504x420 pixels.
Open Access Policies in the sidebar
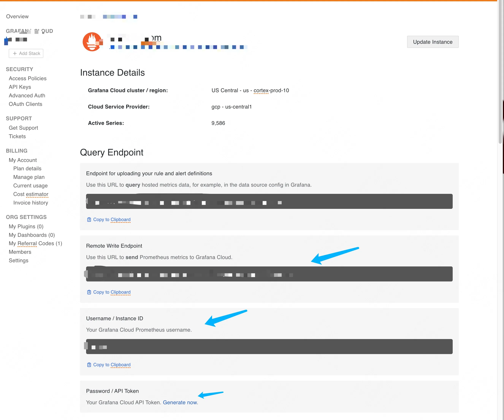point(28,78)
